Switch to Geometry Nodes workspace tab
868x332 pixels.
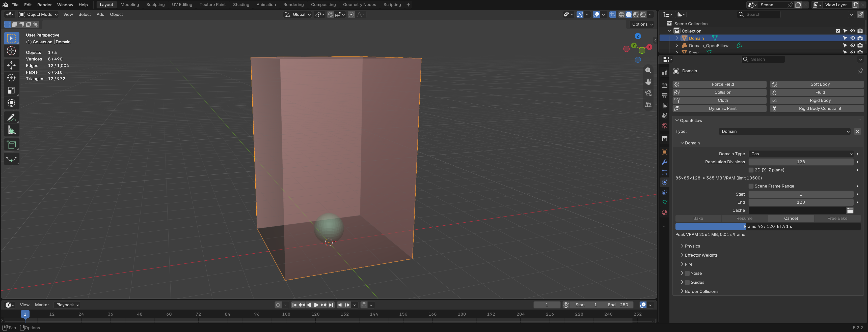[x=359, y=5]
